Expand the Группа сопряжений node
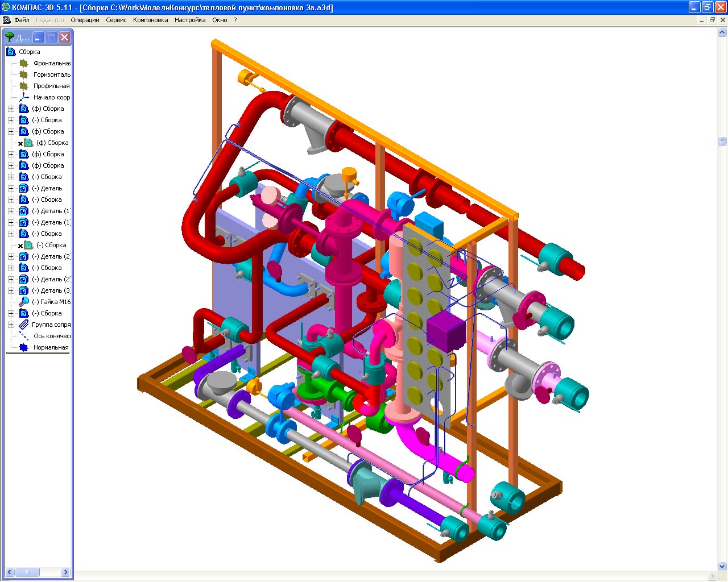Viewport: 728px width, 582px height. point(11,325)
